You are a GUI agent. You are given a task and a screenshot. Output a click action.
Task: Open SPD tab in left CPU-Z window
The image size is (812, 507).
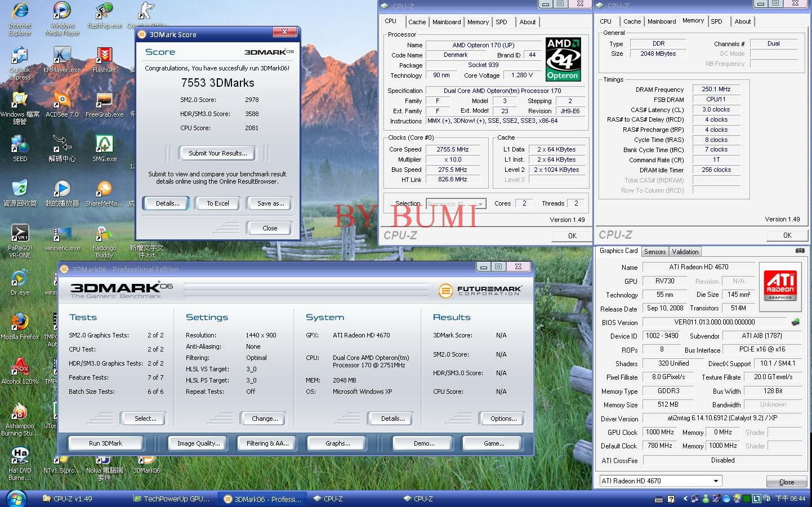click(501, 22)
